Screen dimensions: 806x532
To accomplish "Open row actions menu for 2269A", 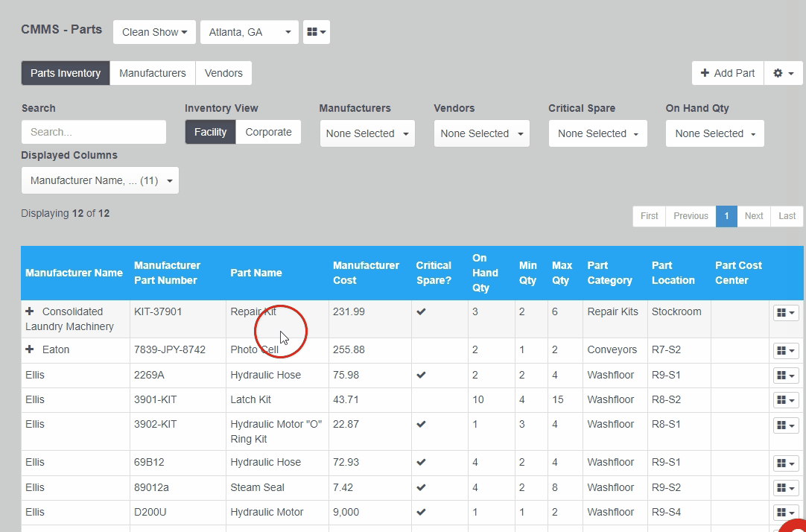I will 786,376.
